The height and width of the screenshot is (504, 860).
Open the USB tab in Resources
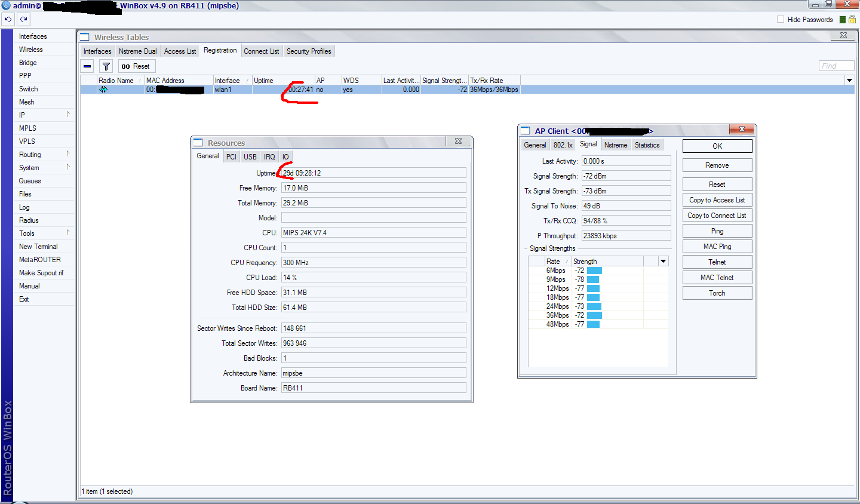[x=250, y=157]
